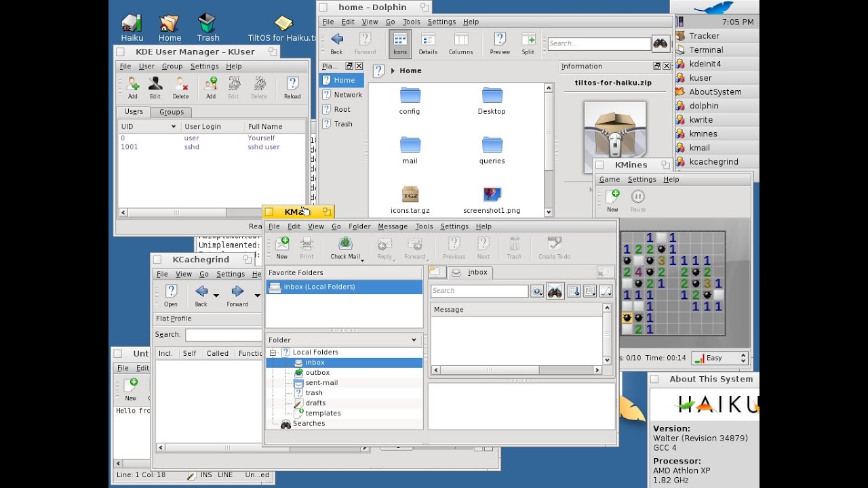Click KMail message list horizontal scrollbar
868x488 pixels.
click(517, 370)
